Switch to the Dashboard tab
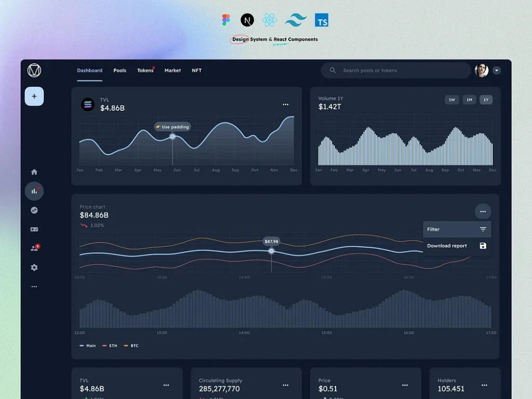Screen dimensions: 532x399 tap(89, 71)
